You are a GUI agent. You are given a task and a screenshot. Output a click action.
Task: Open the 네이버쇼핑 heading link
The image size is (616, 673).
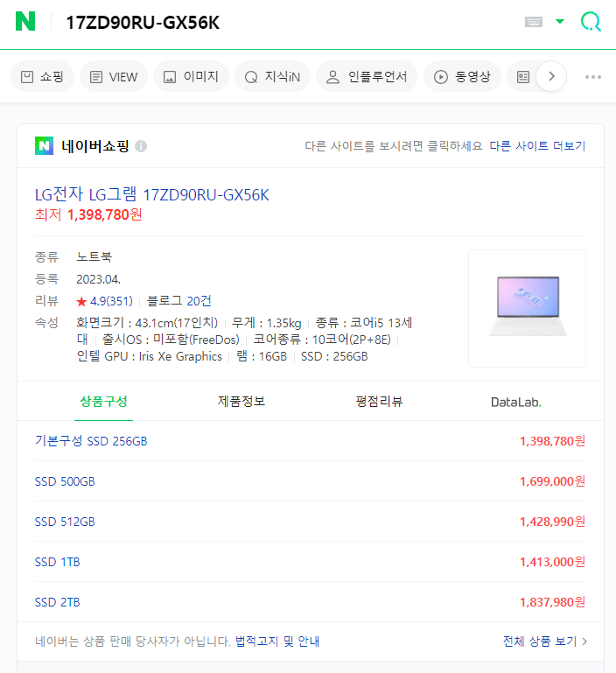(x=94, y=146)
